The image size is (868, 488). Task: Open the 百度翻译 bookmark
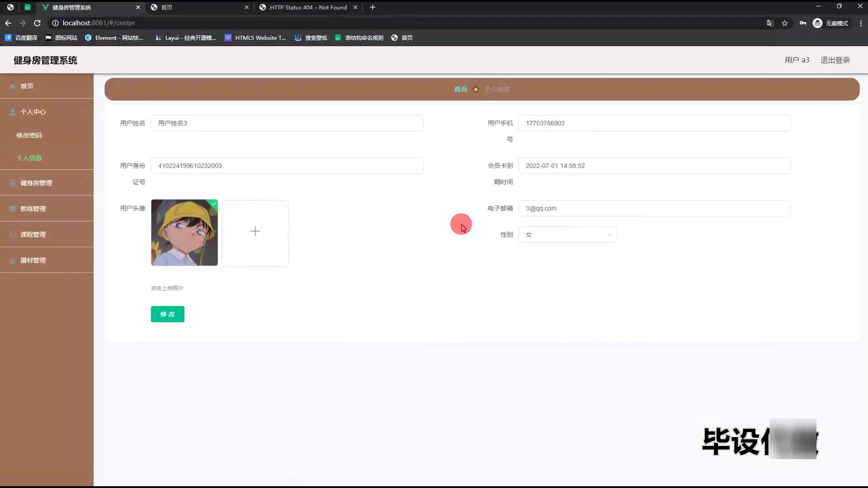[x=21, y=38]
